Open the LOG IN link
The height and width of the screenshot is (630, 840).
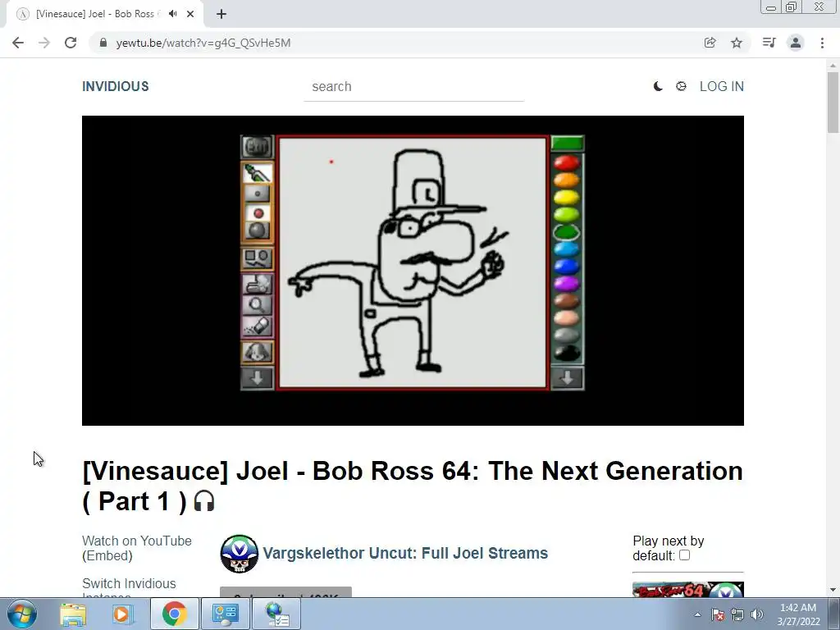coord(722,86)
